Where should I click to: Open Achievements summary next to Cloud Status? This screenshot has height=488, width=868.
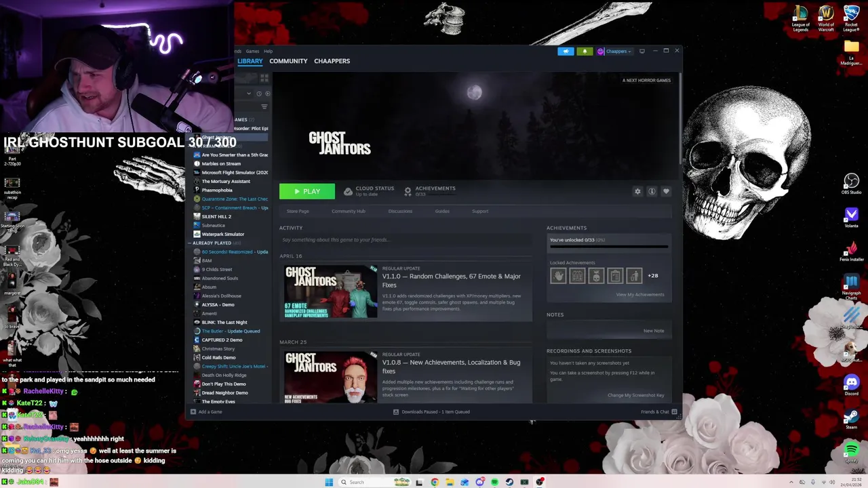pyautogui.click(x=430, y=191)
